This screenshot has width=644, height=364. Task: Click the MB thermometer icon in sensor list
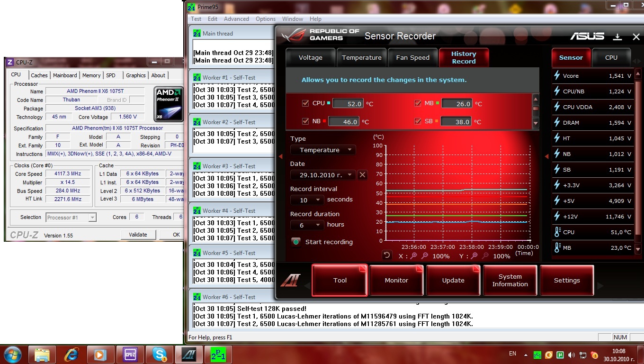pos(557,248)
